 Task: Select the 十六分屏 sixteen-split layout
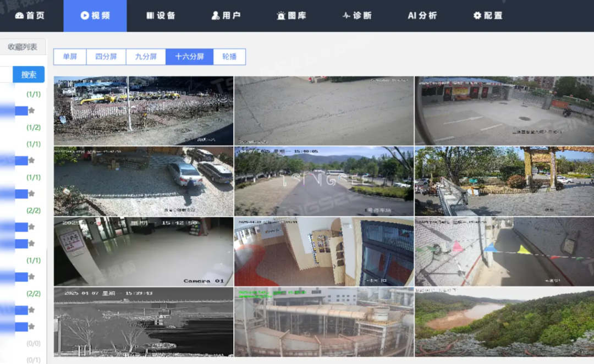click(189, 57)
